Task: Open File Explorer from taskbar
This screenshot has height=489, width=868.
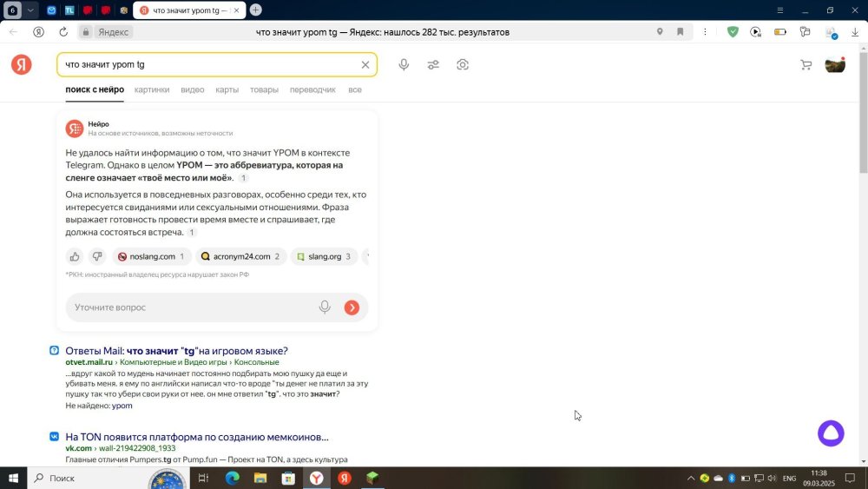Action: pos(260,478)
